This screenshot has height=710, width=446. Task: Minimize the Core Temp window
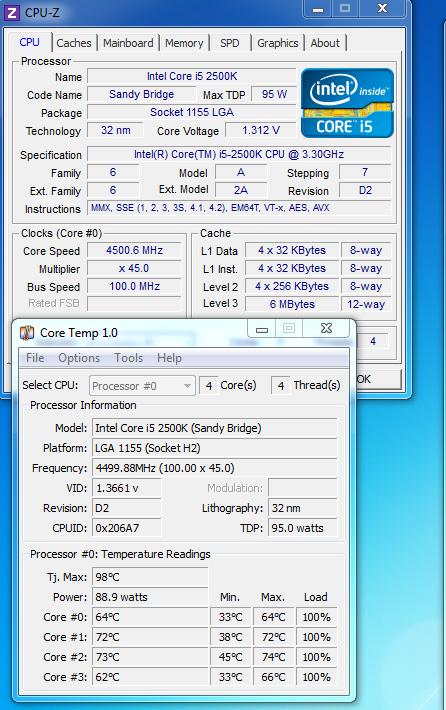tap(262, 329)
